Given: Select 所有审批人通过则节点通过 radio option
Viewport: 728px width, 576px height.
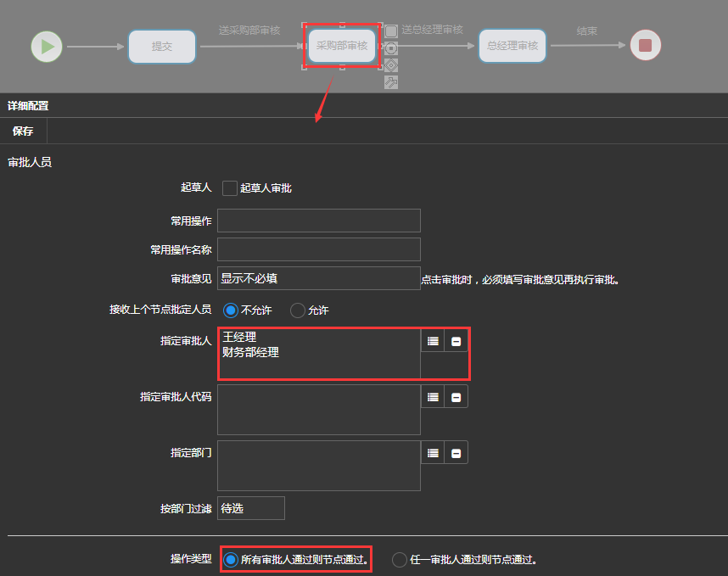Looking at the screenshot, I should pos(230,559).
